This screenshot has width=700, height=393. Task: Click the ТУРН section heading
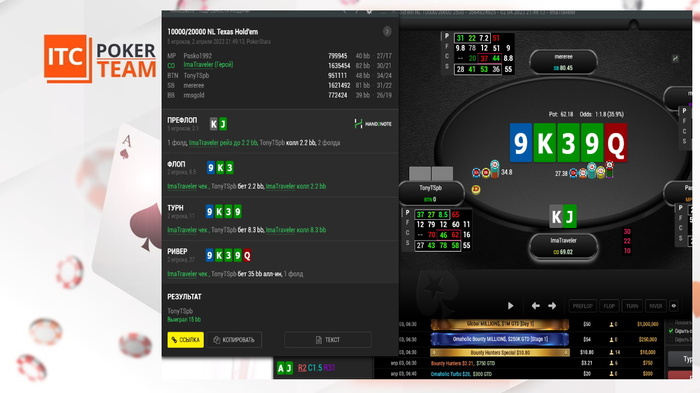(x=175, y=208)
